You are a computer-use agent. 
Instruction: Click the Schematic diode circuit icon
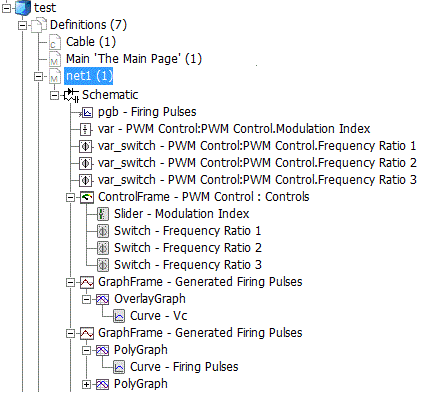71,95
